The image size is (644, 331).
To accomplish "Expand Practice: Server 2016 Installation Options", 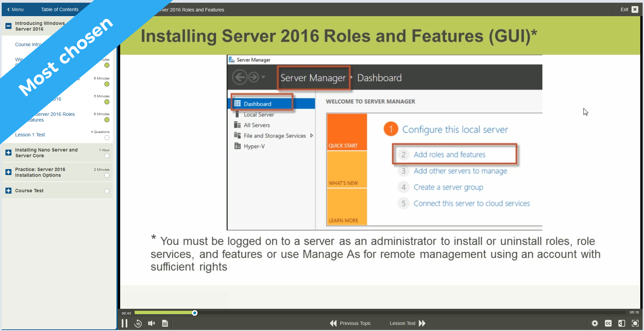I will coord(8,172).
